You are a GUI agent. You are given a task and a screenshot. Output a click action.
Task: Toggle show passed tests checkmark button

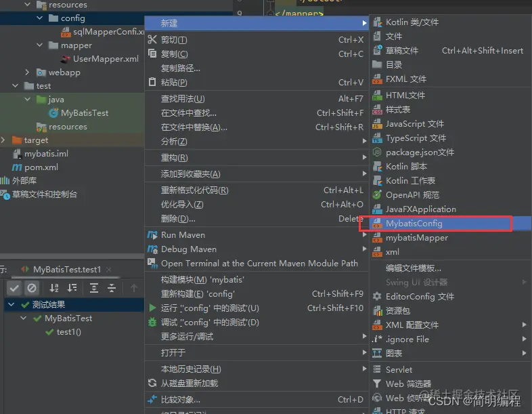(14, 288)
